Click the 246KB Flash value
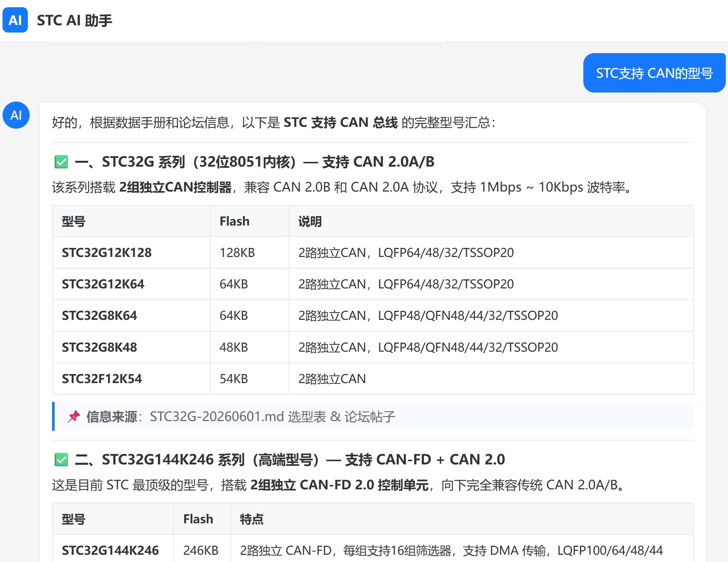The height and width of the screenshot is (562, 728). click(201, 550)
